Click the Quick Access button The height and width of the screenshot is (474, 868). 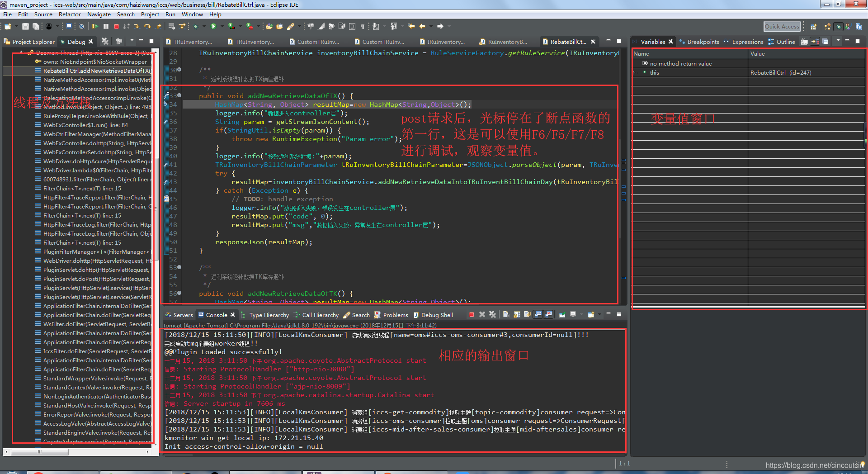point(782,26)
